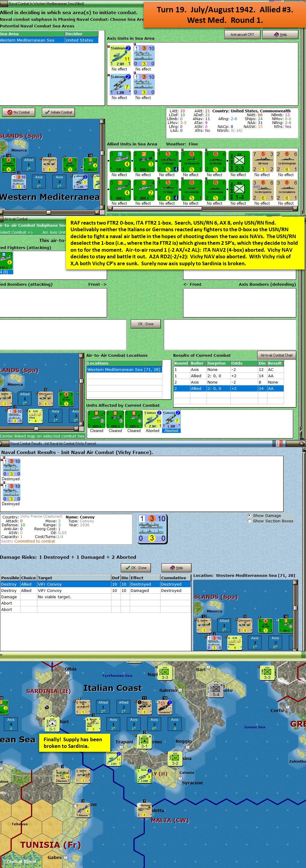This screenshot has height=868, width=306.
Task: Select the first destroyed convoy in results
Action: point(11,468)
